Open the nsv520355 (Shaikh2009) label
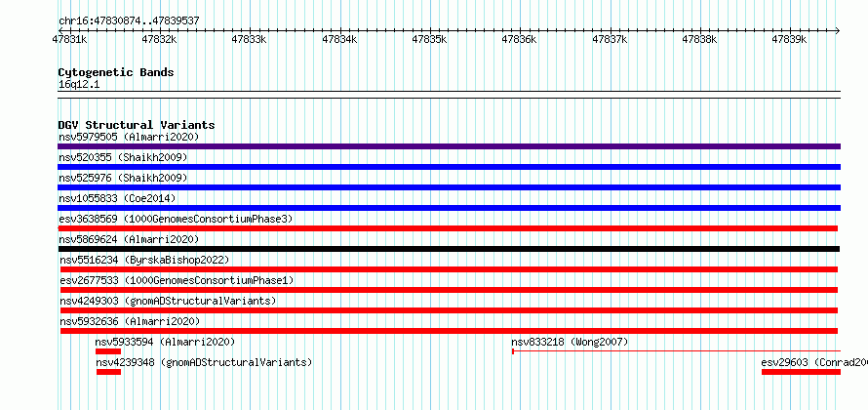Image resolution: width=868 pixels, height=410 pixels. (123, 157)
